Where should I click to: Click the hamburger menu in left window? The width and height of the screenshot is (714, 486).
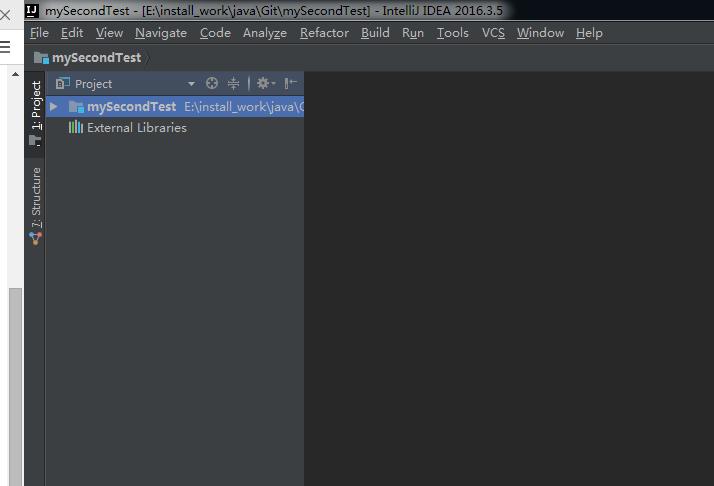point(5,47)
